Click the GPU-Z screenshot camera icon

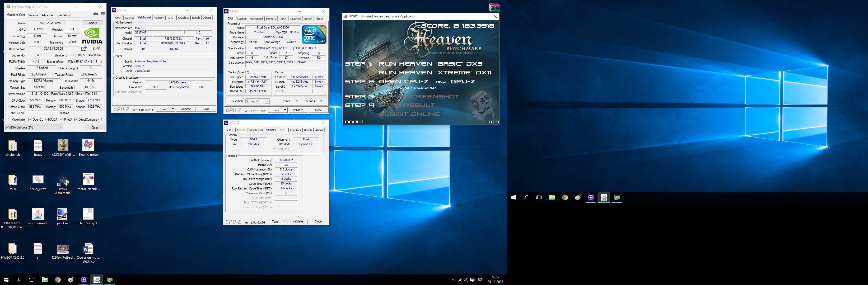click(95, 14)
